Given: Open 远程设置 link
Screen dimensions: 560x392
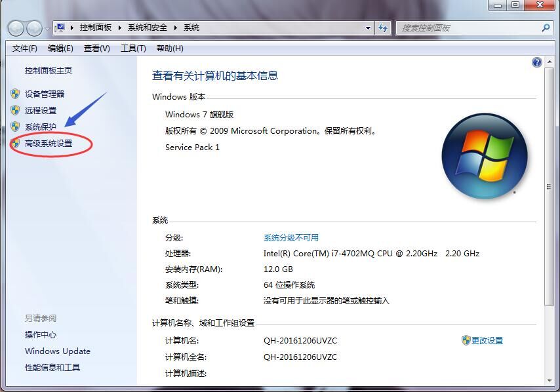Looking at the screenshot, I should (x=41, y=110).
